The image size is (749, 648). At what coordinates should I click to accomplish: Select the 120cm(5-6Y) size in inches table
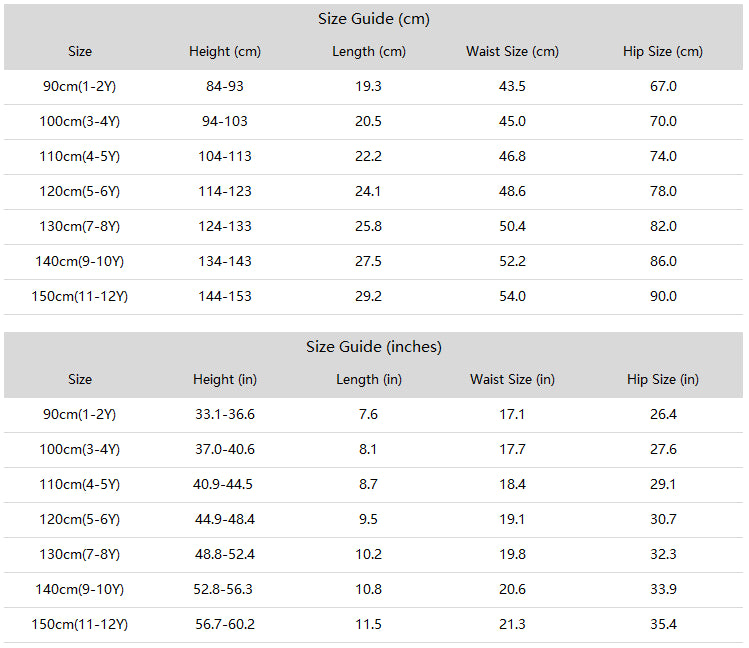80,519
